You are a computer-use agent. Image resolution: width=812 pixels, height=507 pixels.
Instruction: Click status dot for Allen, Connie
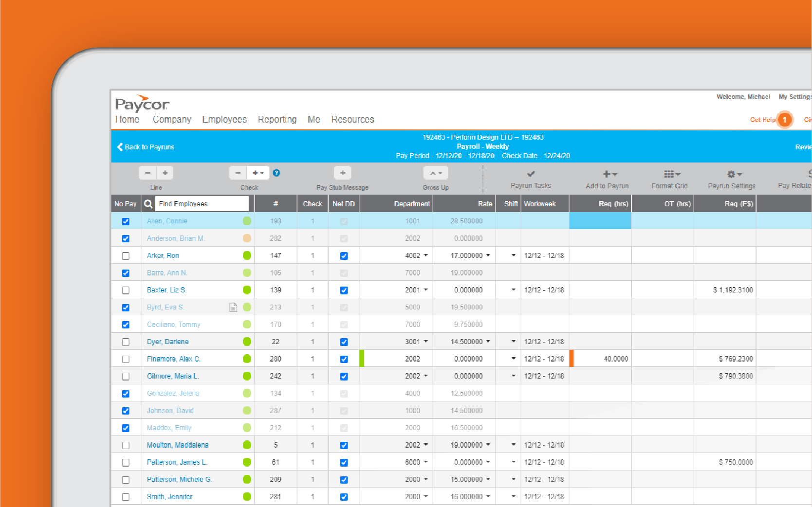247,221
